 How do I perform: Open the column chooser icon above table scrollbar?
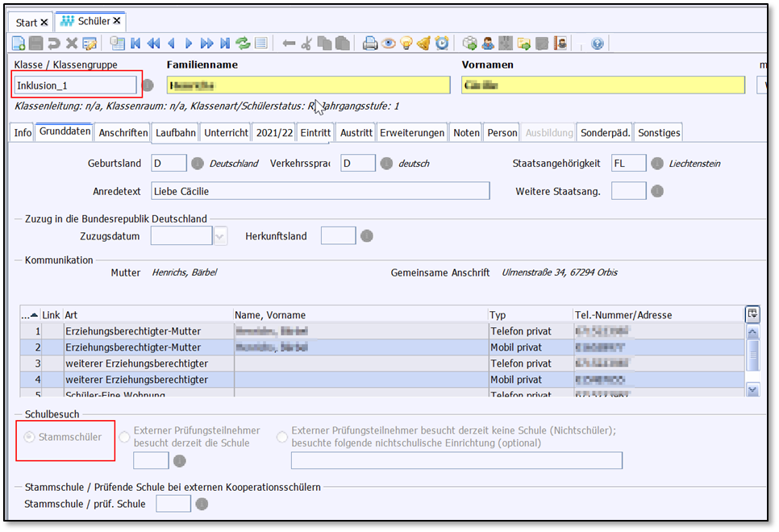tap(752, 314)
